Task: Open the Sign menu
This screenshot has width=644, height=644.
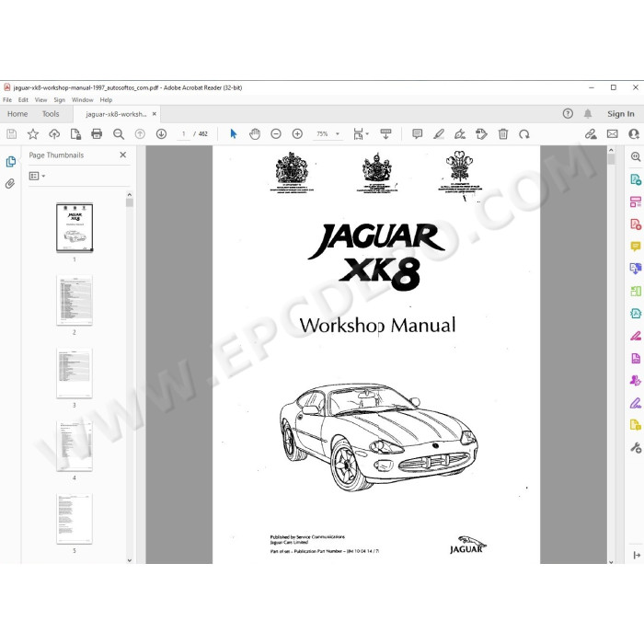Action: 60,99
